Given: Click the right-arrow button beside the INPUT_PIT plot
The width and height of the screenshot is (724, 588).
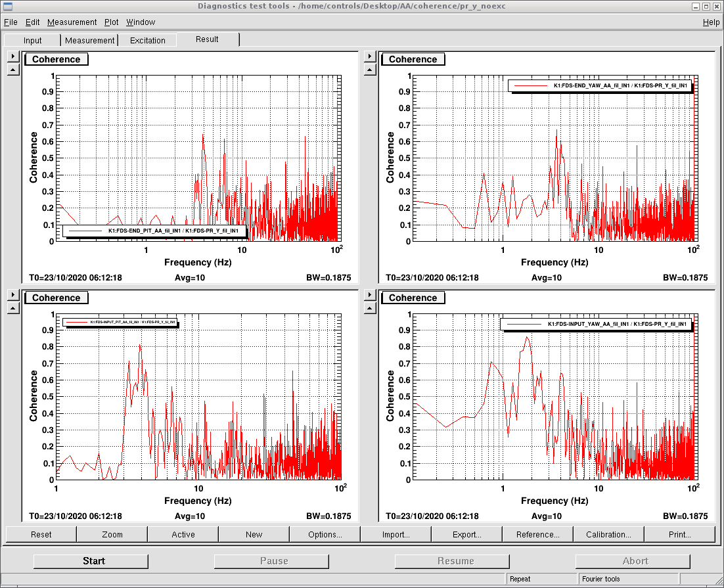Looking at the screenshot, I should pyautogui.click(x=13, y=295).
